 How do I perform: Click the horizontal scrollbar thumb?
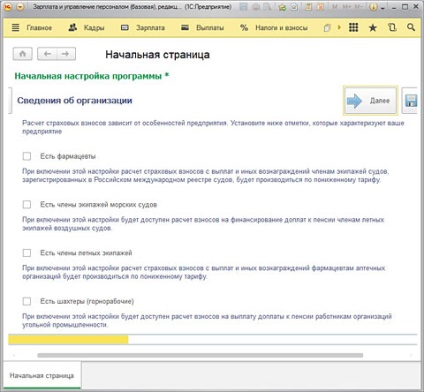point(200,355)
